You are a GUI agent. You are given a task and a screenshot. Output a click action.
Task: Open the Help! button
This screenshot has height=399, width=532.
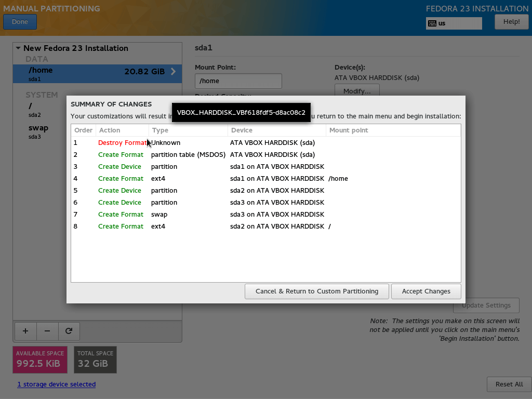(x=511, y=22)
